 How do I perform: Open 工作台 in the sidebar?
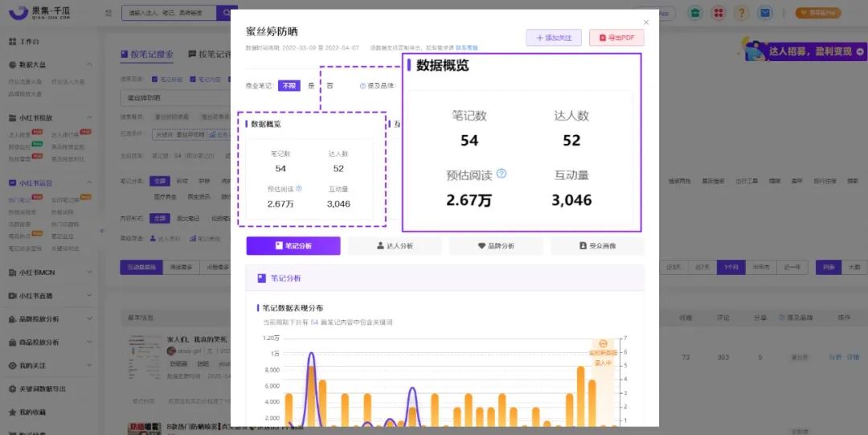(29, 42)
